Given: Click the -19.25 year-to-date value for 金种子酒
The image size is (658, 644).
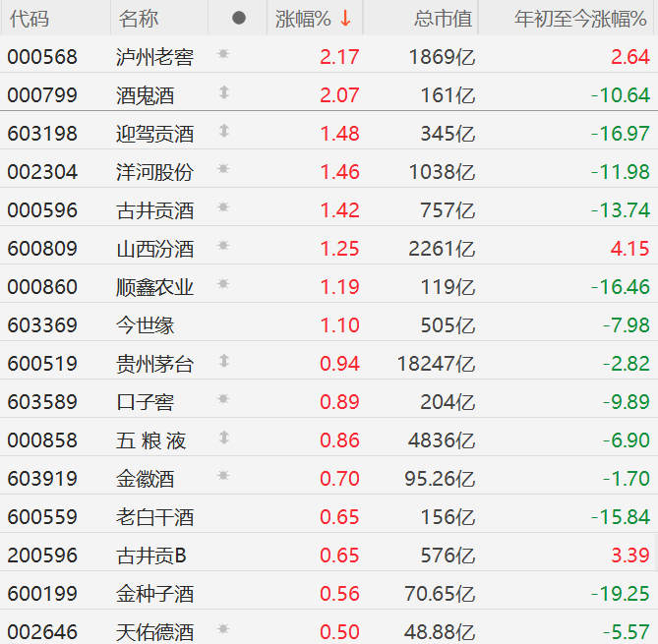Looking at the screenshot, I should pyautogui.click(x=621, y=594).
